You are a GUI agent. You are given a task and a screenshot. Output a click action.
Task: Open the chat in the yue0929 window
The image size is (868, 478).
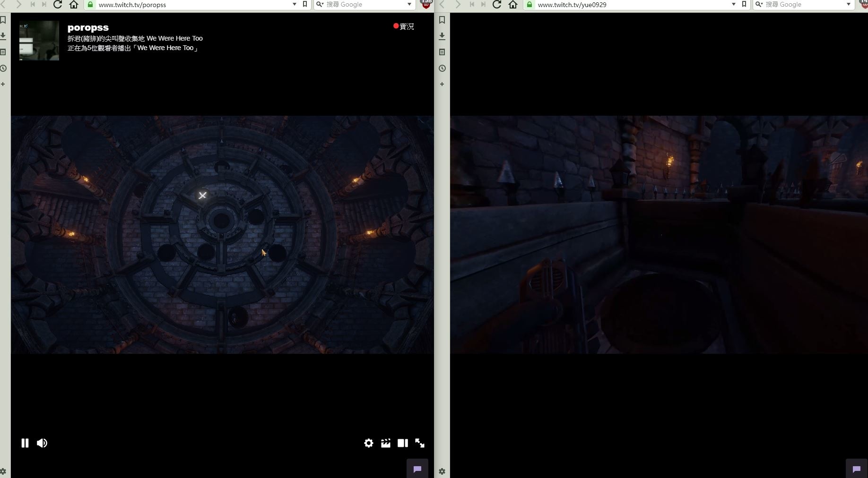(x=857, y=469)
